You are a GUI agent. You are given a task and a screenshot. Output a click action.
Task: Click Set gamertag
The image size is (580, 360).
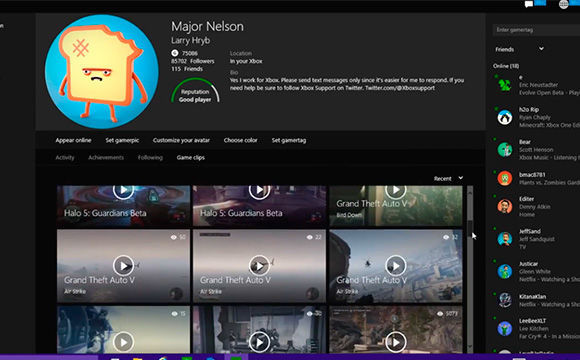289,140
